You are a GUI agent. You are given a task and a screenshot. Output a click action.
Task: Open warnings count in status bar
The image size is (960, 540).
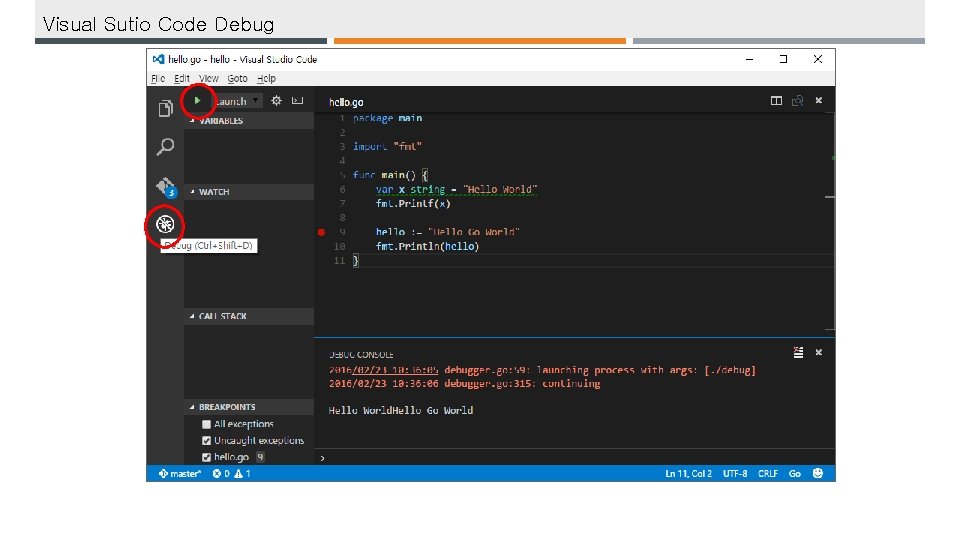point(242,473)
